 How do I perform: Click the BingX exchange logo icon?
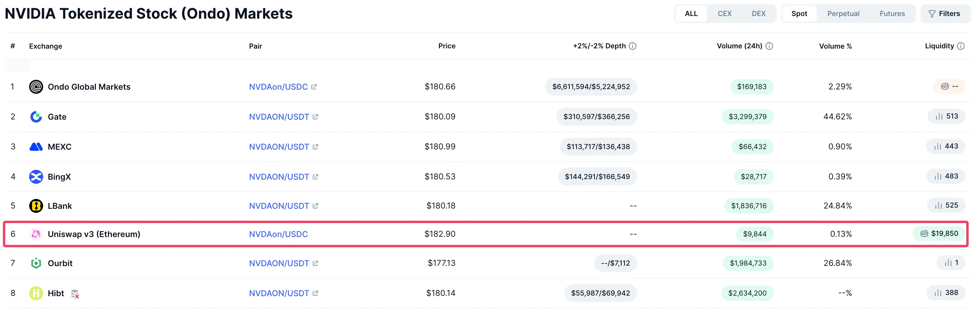(36, 177)
